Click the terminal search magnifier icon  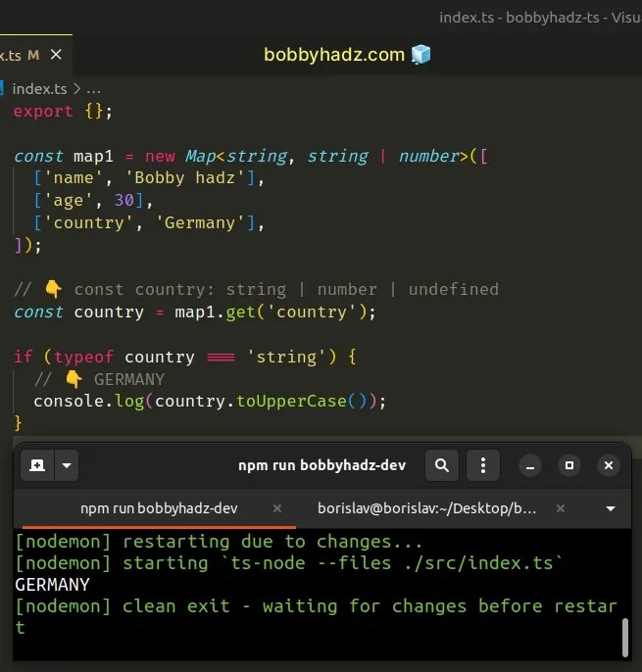442,465
